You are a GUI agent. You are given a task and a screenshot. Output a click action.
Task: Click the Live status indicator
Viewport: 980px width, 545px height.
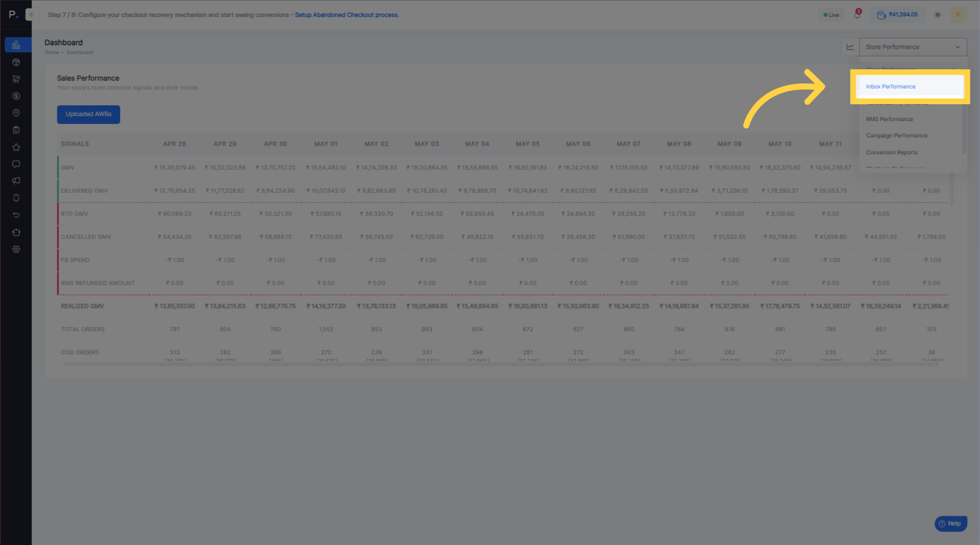tap(831, 15)
